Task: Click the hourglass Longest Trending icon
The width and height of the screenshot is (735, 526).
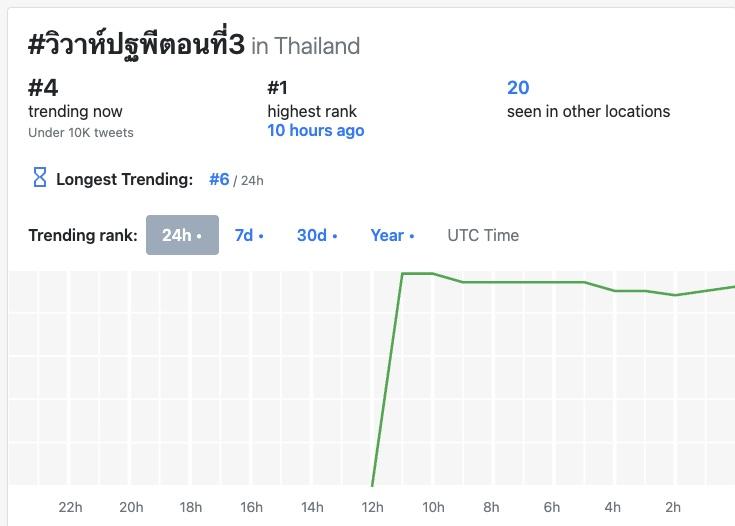Action: tap(40, 178)
